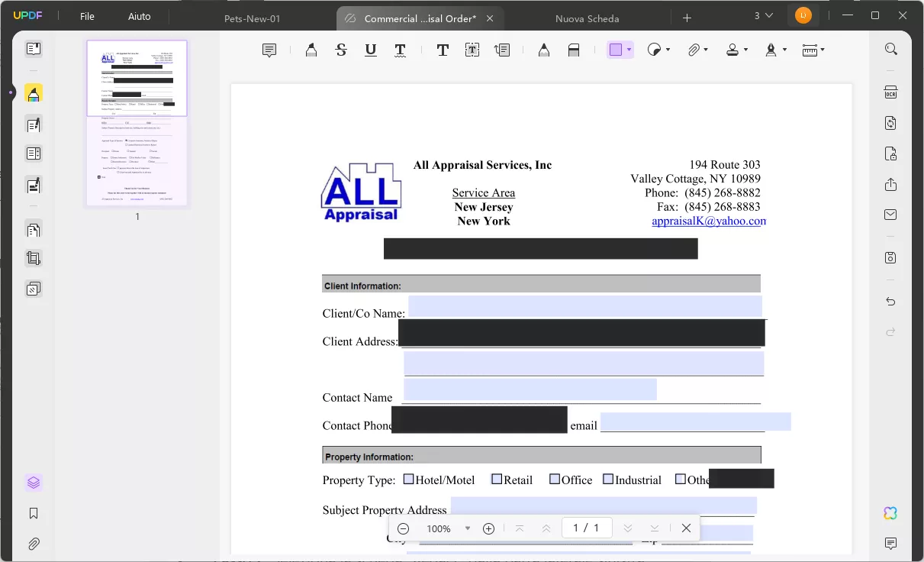
Task: Select the text box tool
Action: click(x=472, y=50)
